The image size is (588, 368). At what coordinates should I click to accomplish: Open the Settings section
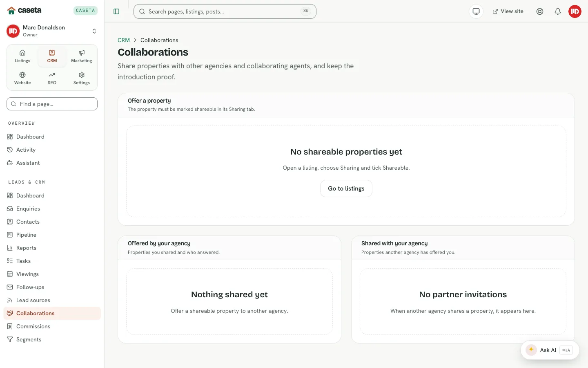[82, 78]
